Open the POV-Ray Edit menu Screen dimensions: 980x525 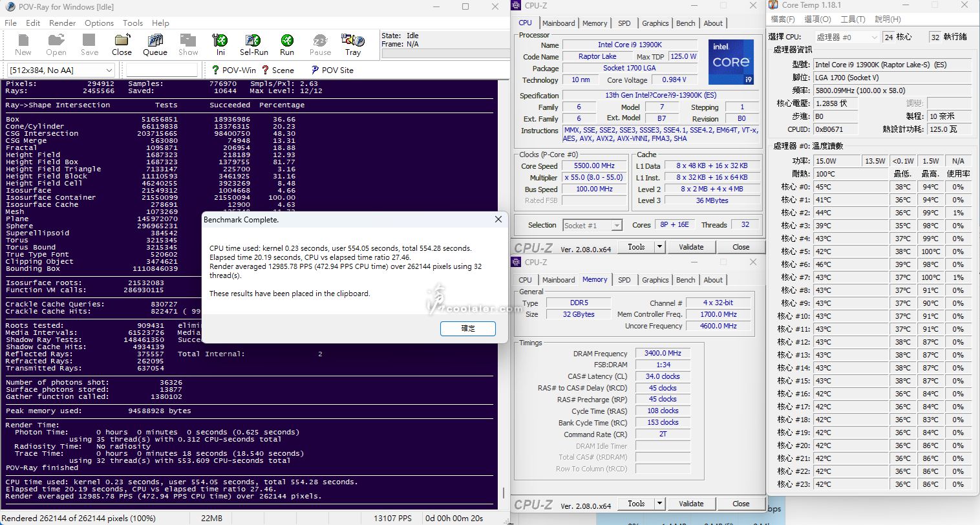[x=33, y=23]
